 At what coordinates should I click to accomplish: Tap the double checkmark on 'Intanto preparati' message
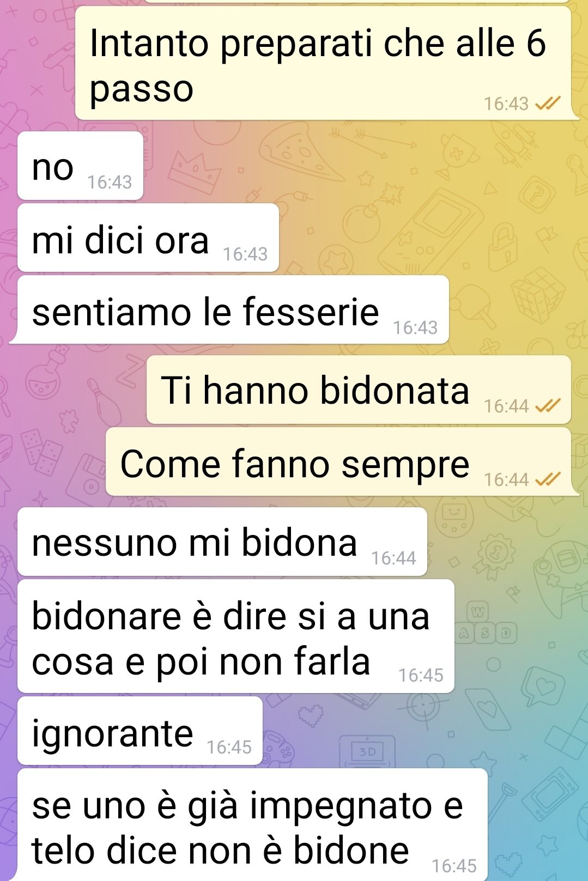[x=548, y=103]
